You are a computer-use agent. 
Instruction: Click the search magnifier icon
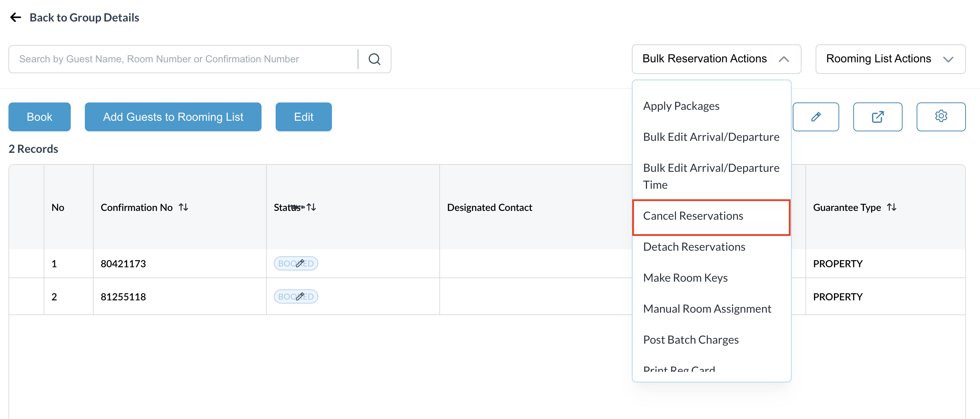click(374, 59)
